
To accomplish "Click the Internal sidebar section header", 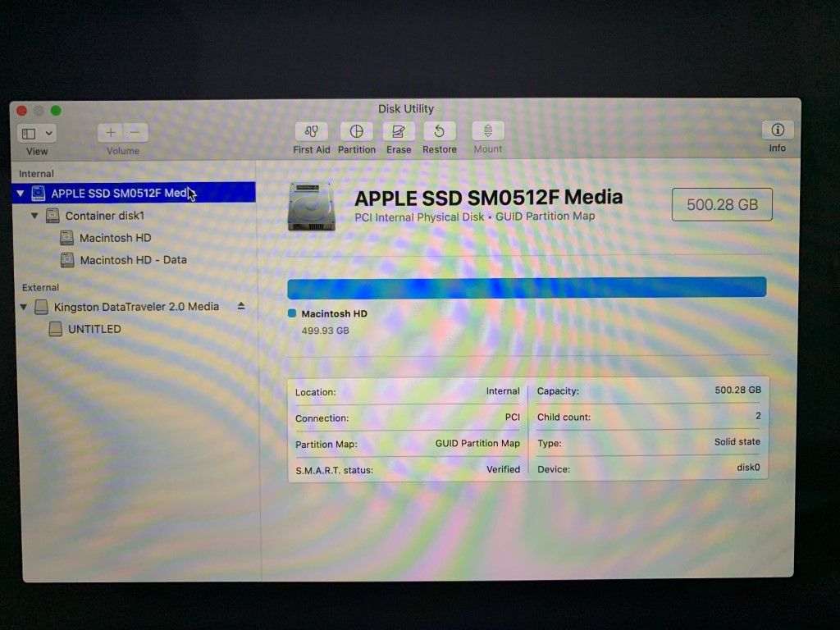I will pos(36,174).
